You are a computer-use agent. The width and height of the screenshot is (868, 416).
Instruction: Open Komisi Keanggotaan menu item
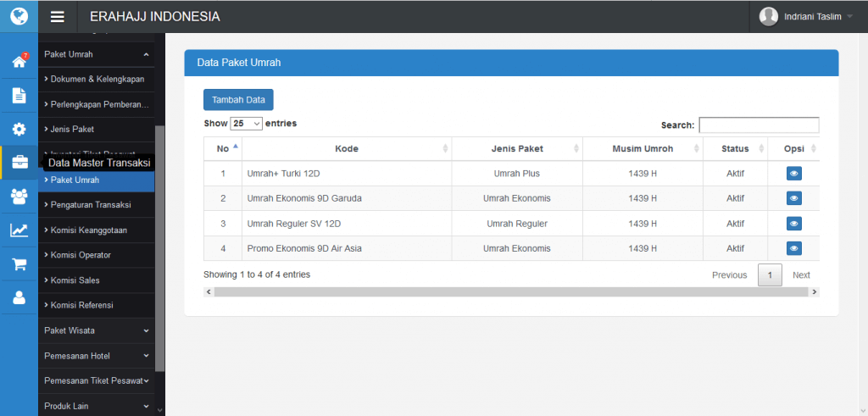coord(89,230)
